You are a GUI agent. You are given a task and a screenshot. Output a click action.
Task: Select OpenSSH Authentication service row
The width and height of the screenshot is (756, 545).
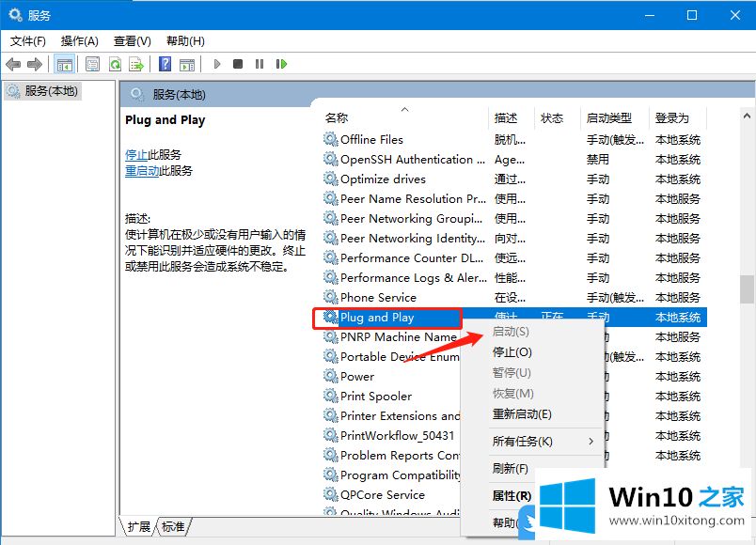pos(514,160)
